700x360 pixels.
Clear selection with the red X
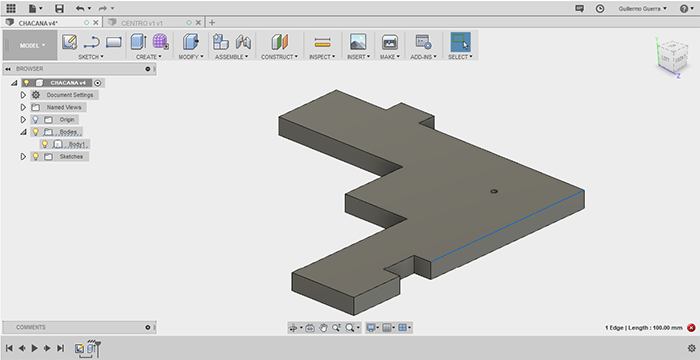[691, 328]
